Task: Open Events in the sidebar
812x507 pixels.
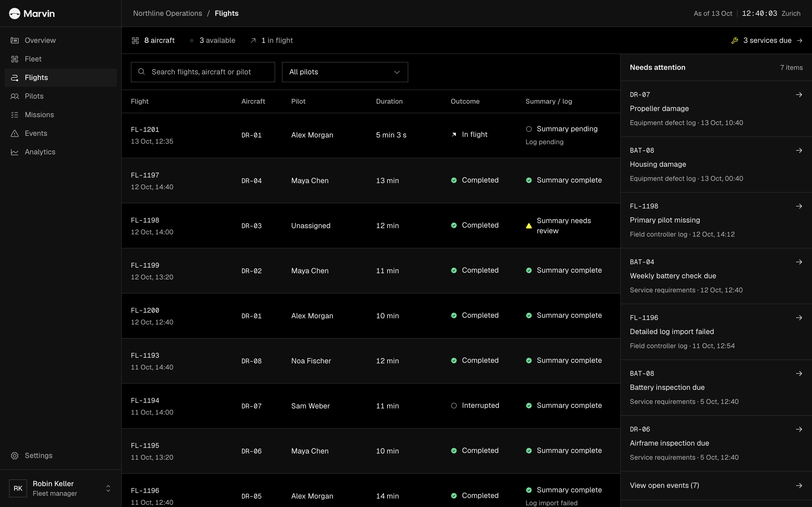Action: coord(60,134)
